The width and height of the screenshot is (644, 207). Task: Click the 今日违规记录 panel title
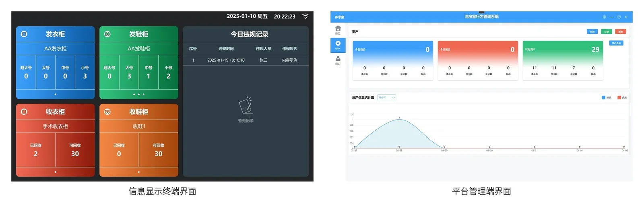[x=249, y=34]
